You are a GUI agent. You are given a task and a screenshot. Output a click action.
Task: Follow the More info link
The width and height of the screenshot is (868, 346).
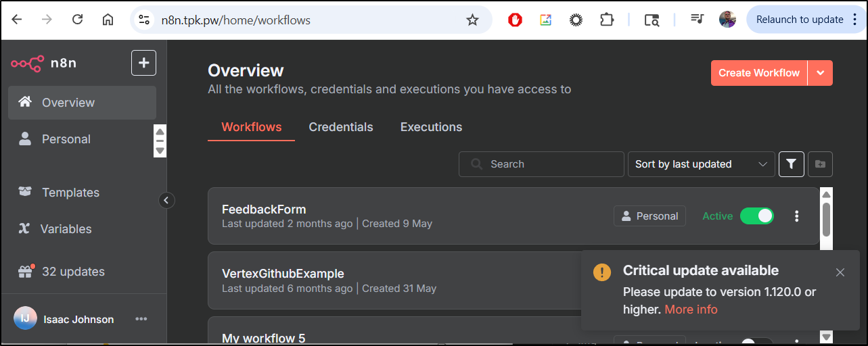click(x=691, y=310)
